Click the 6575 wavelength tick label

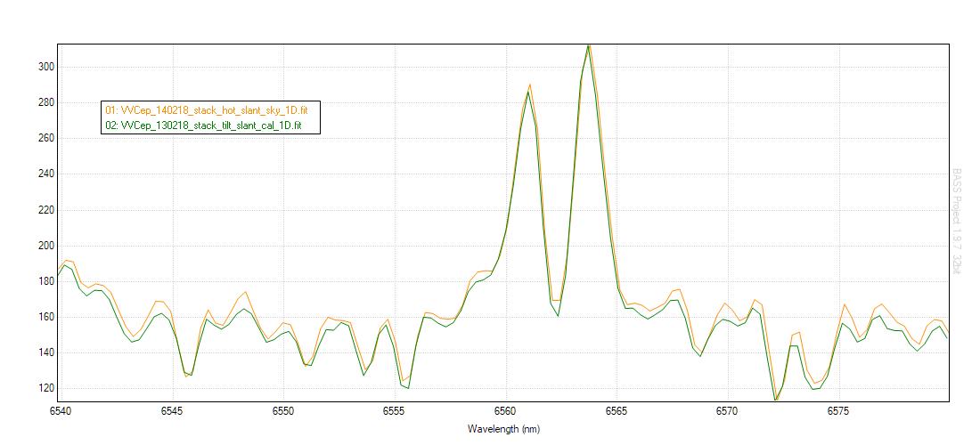[x=838, y=412]
